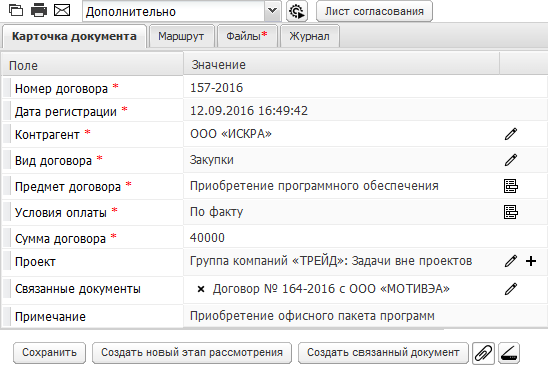The width and height of the screenshot is (548, 376).
Task: Click the Предмет договора field label
Action: 68,187
